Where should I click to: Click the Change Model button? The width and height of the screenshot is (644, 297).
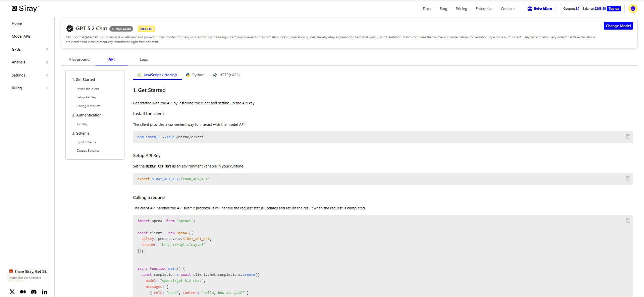pos(618,26)
